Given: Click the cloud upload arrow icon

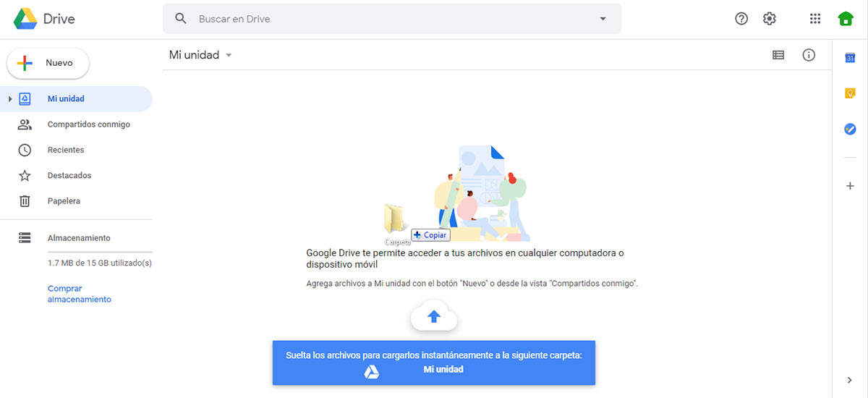Looking at the screenshot, I should coord(434,316).
